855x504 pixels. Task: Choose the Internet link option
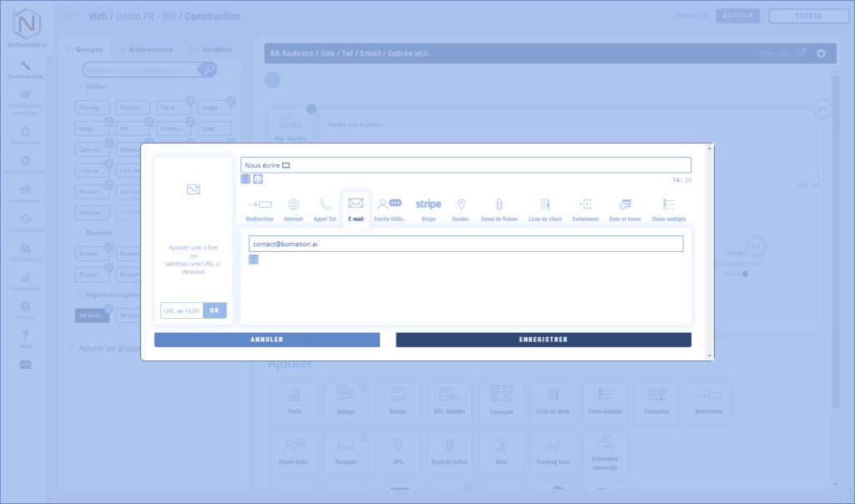click(293, 209)
